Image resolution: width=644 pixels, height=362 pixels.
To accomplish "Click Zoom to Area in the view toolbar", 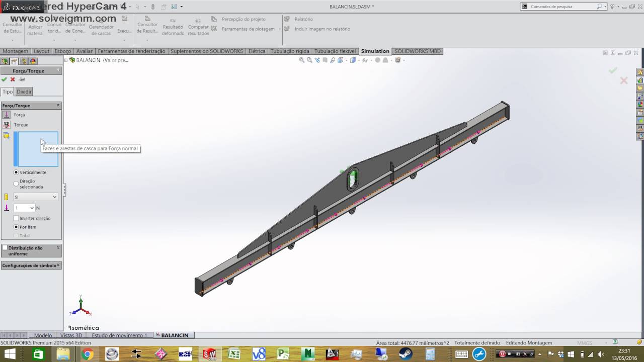I will click(x=310, y=60).
